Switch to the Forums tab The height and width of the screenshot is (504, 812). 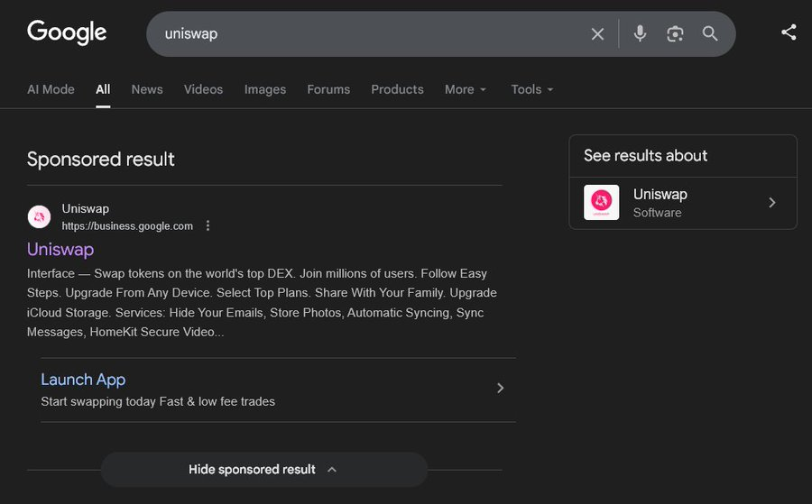(328, 89)
